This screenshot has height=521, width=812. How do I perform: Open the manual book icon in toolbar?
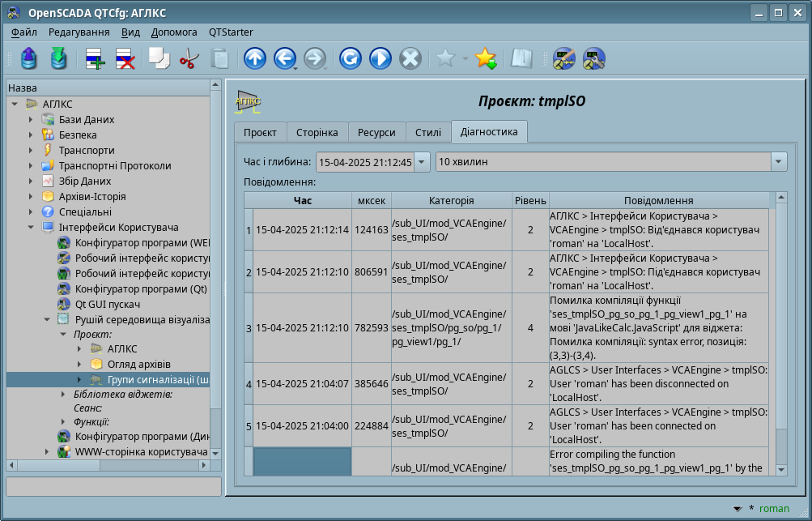coord(521,58)
